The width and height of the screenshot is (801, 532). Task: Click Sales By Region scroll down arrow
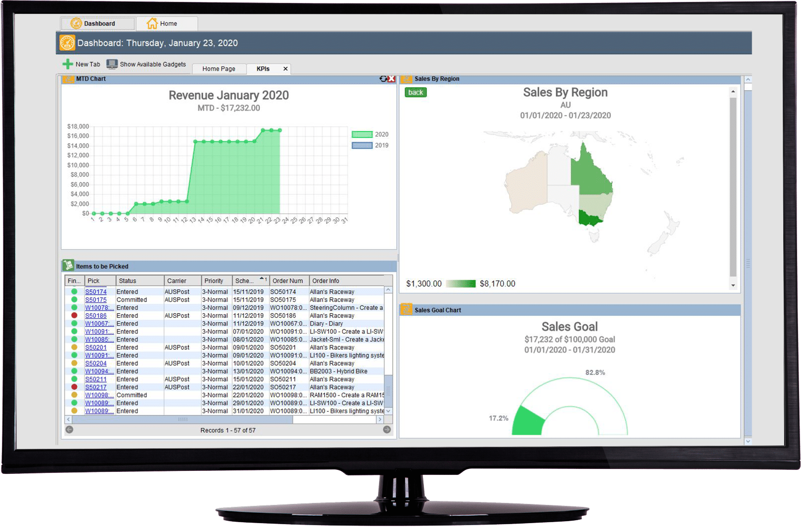pos(733,285)
